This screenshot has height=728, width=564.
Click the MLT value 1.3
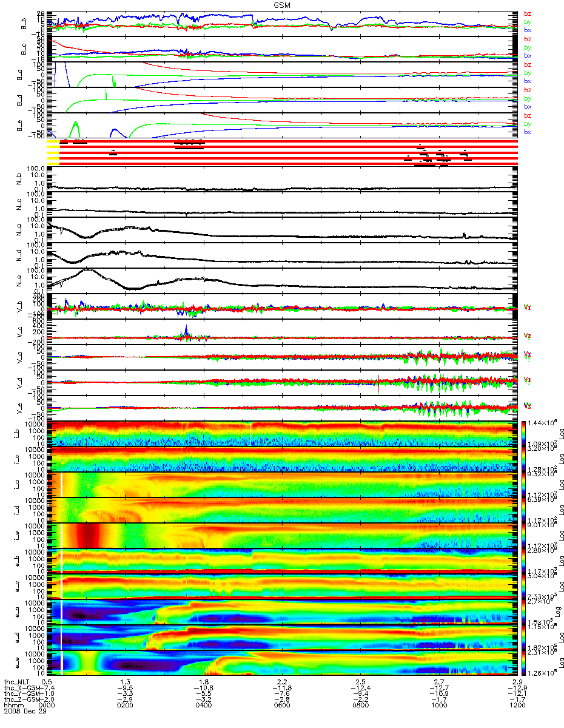click(126, 681)
